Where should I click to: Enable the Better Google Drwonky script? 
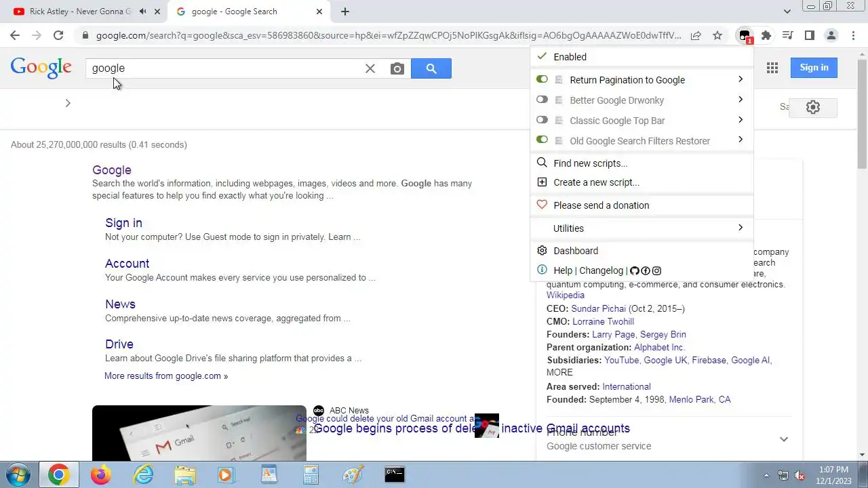pyautogui.click(x=542, y=100)
